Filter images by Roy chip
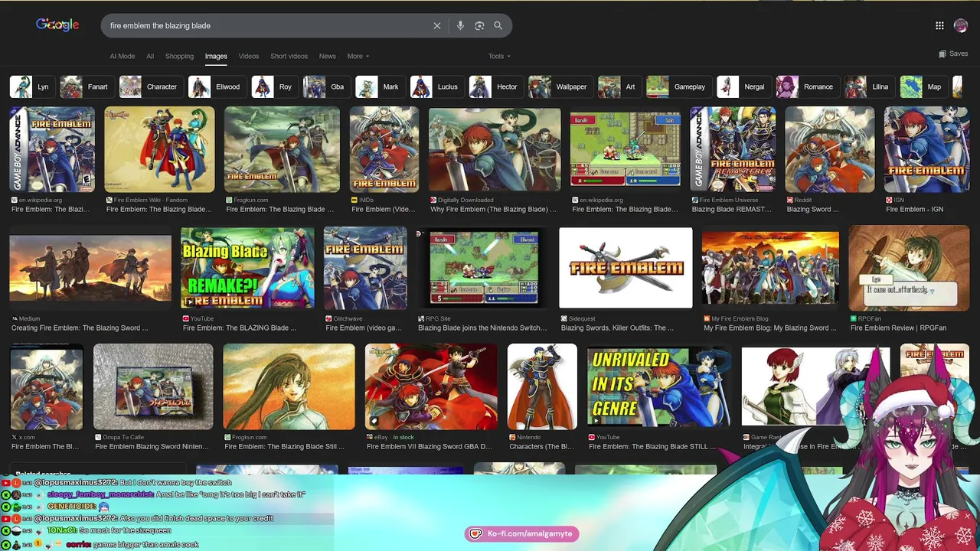Image resolution: width=980 pixels, height=551 pixels. pyautogui.click(x=274, y=86)
